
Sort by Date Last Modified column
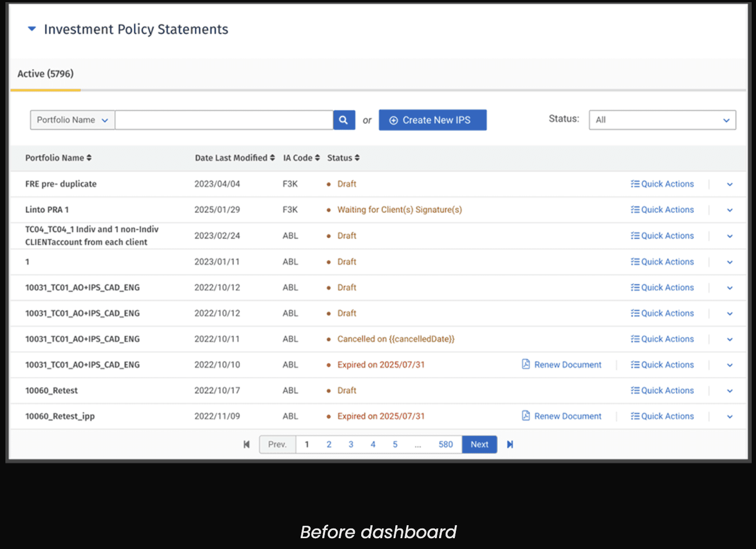[x=235, y=158]
